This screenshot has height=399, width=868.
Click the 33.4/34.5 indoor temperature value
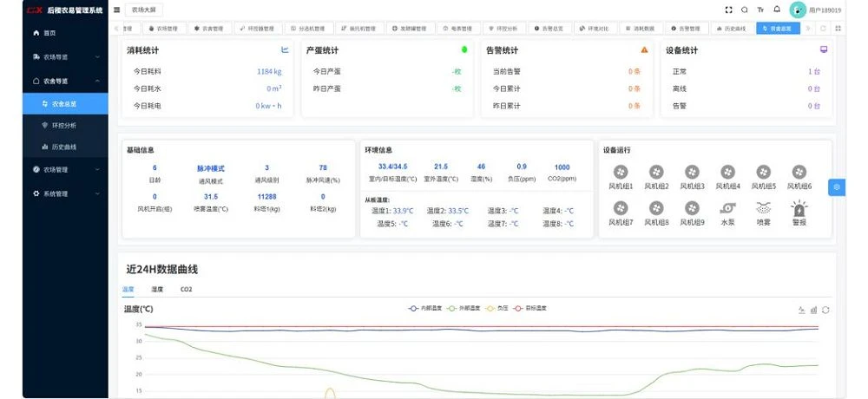click(392, 167)
